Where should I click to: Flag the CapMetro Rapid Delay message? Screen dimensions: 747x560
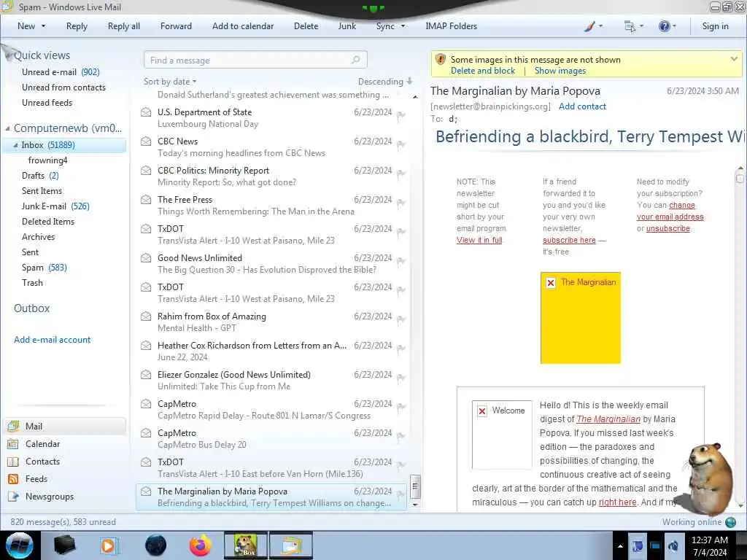click(401, 407)
